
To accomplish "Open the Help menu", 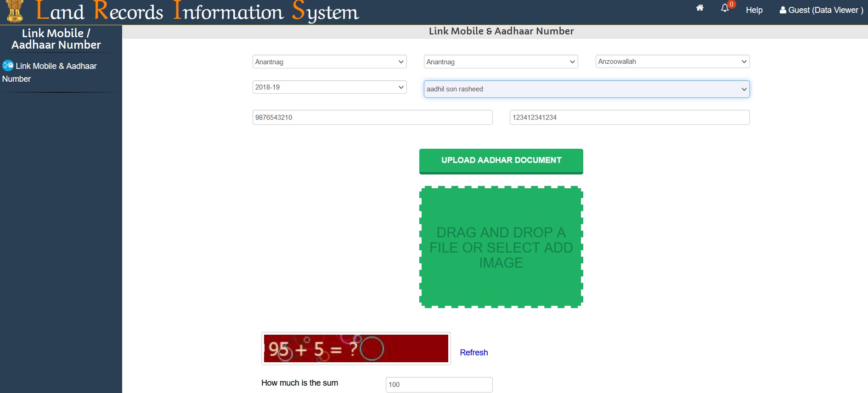I will [x=754, y=10].
